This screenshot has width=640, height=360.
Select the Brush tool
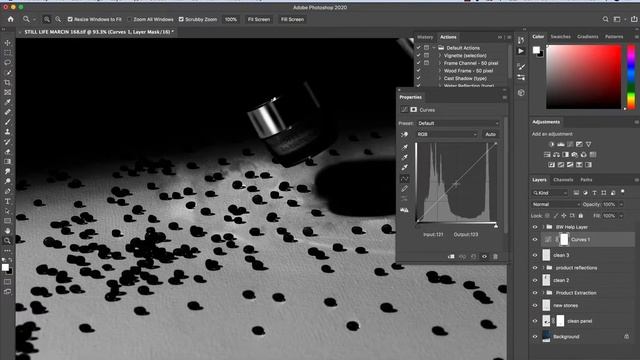coord(7,122)
